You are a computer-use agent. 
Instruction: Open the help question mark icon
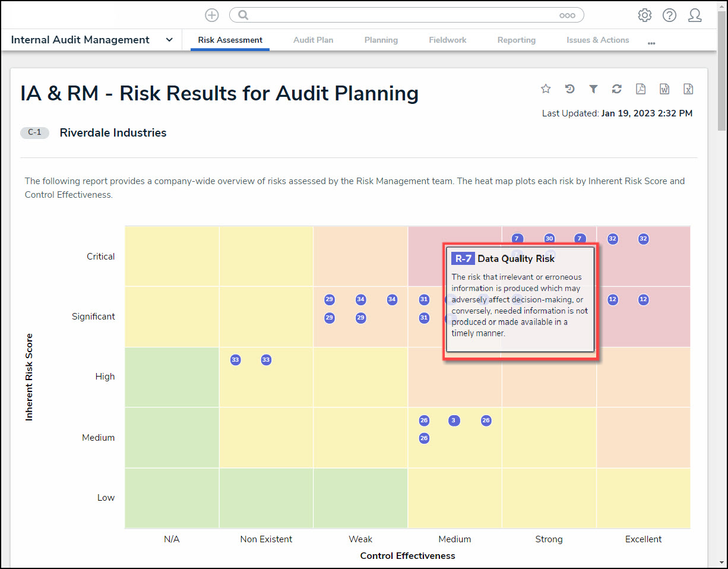[x=669, y=15]
